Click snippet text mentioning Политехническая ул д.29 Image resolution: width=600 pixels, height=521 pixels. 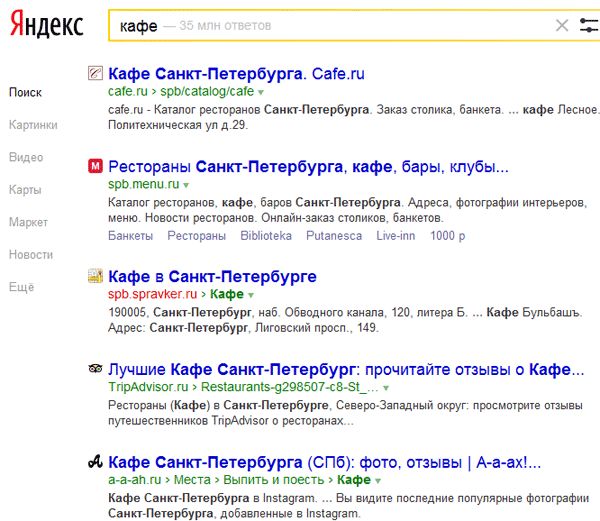[x=178, y=125]
